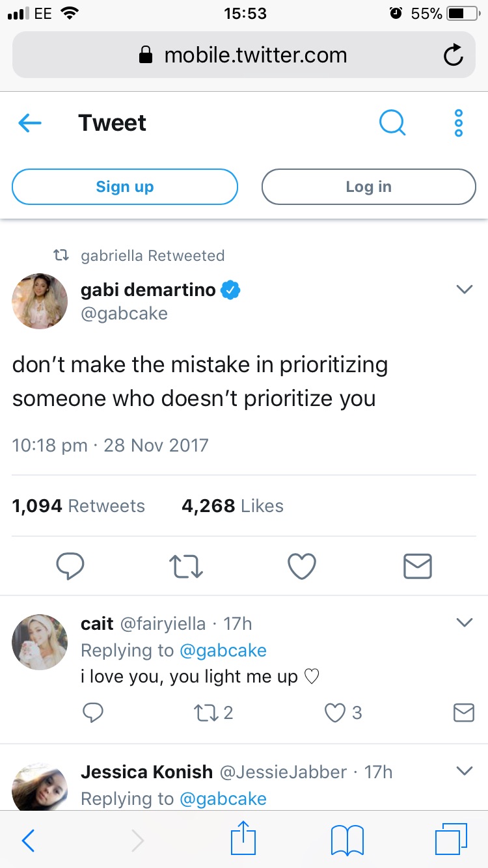488x868 pixels.
Task: Open chevron menu on Jessica Konish's reply
Action: [x=464, y=771]
